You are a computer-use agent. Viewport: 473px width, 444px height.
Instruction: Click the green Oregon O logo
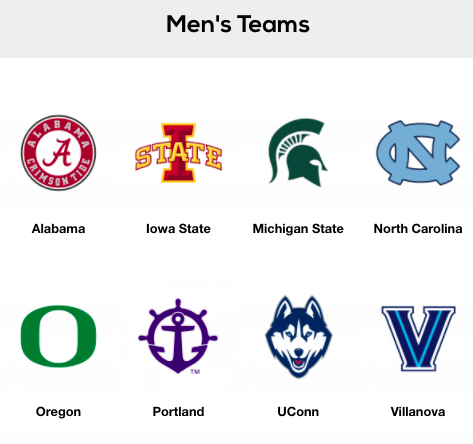click(x=58, y=336)
